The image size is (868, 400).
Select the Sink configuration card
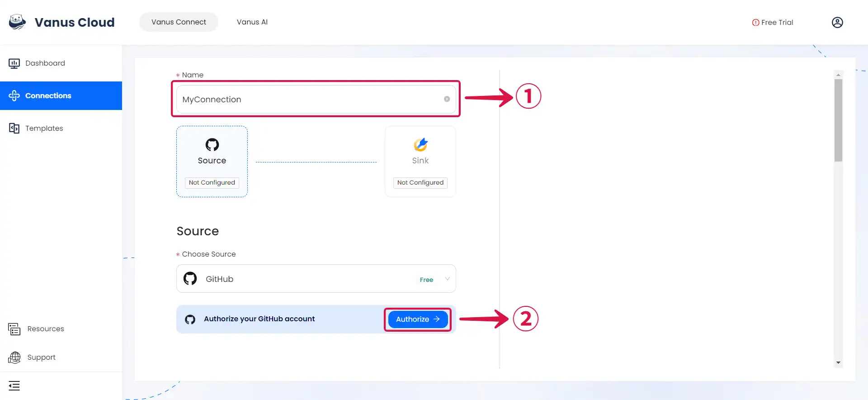420,162
